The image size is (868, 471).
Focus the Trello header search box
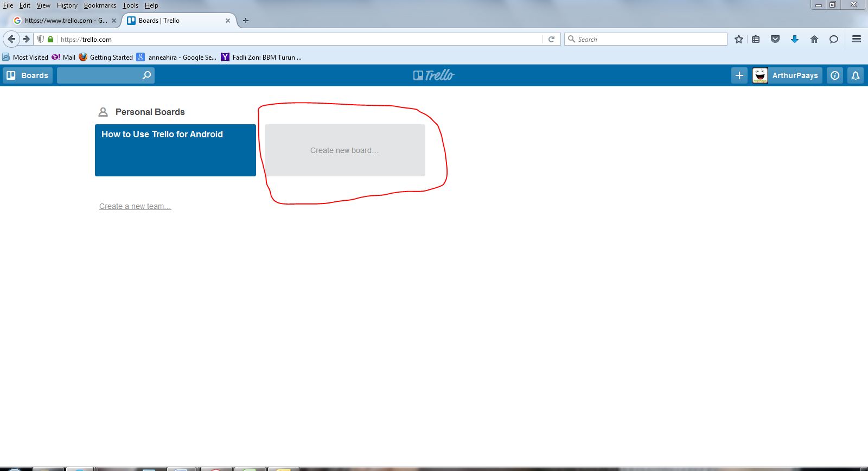[106, 75]
